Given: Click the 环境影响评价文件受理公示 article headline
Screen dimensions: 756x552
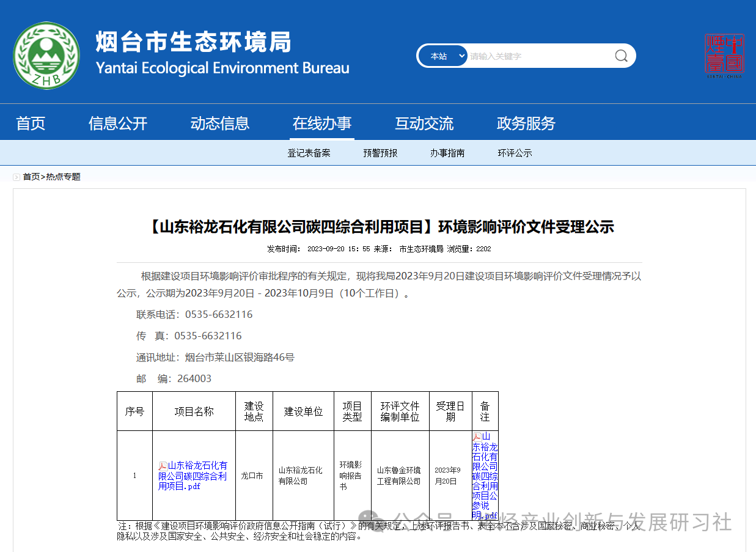Looking at the screenshot, I should coord(380,227).
